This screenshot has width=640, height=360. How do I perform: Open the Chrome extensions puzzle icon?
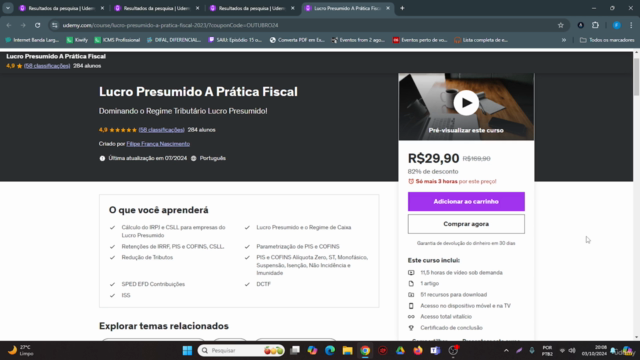coord(596,25)
